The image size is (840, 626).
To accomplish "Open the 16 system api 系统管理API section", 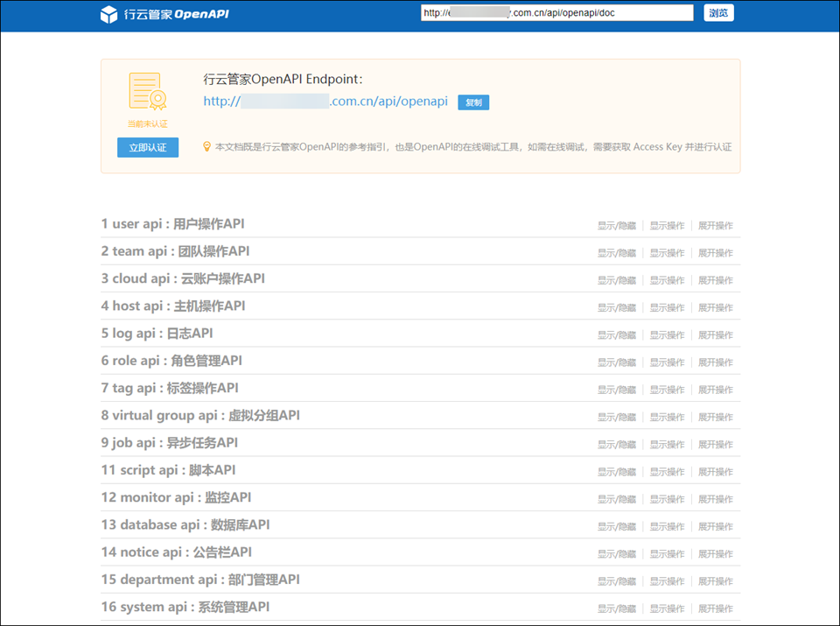I will click(x=185, y=607).
